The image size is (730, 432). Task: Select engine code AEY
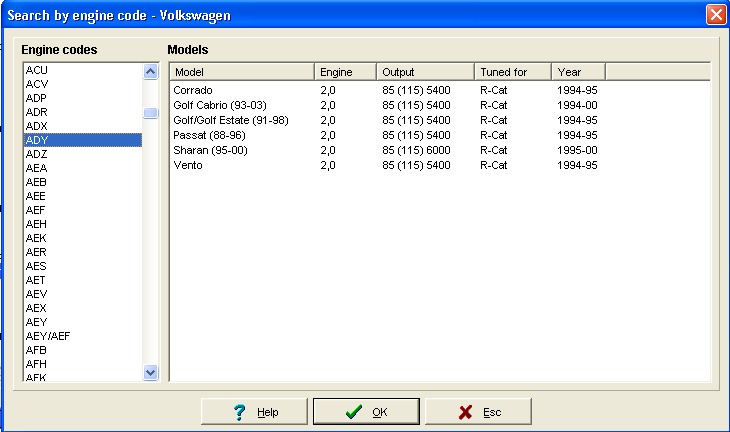click(83, 322)
